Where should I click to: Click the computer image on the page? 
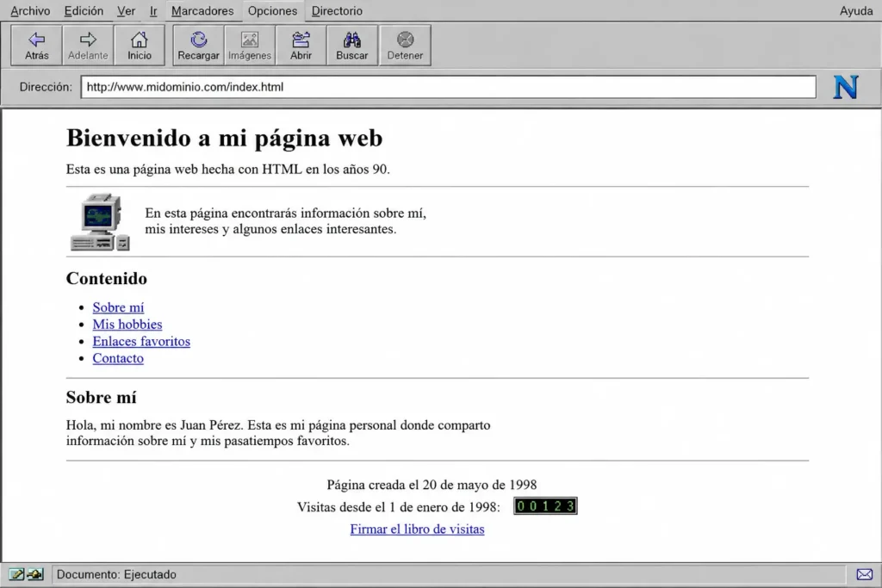tap(100, 221)
